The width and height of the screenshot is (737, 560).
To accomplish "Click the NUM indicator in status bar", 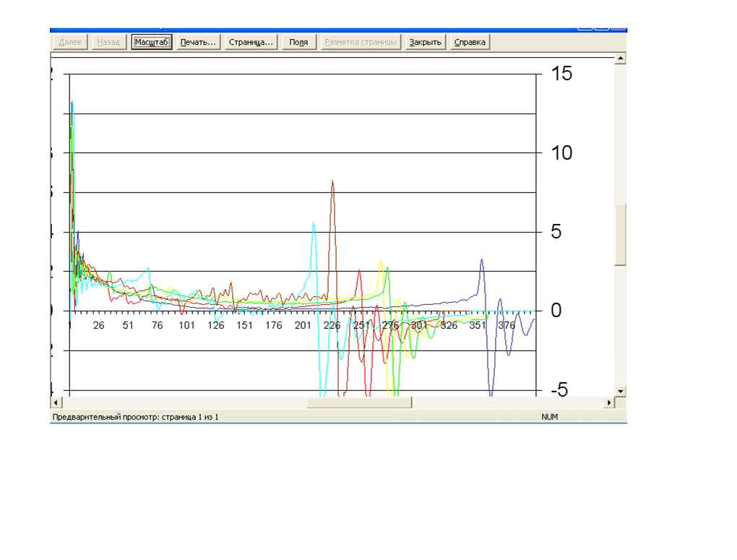I will click(549, 417).
